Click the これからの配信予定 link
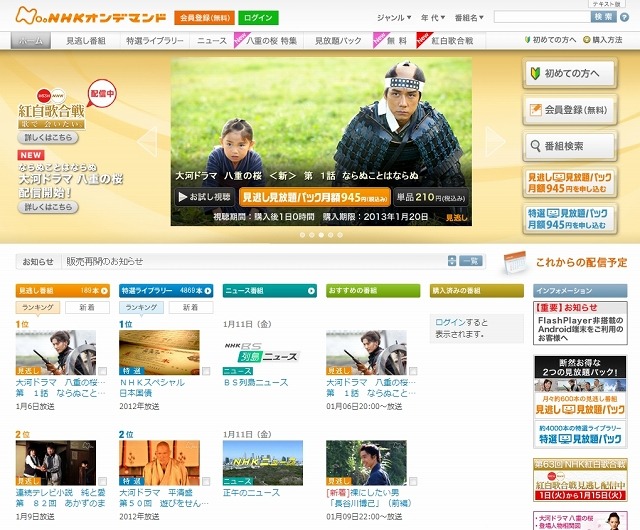Viewport: 640px width, 530px height. click(581, 263)
